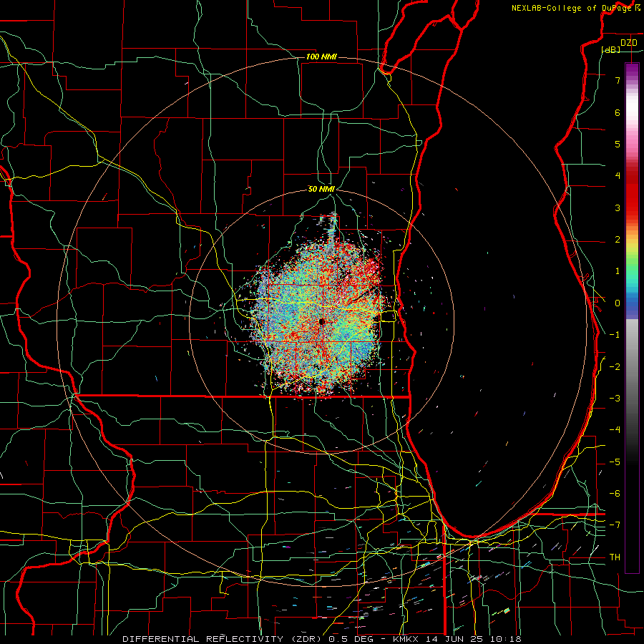Click the "0" value on the dB scale
This screenshot has width=644, height=644.
(618, 303)
